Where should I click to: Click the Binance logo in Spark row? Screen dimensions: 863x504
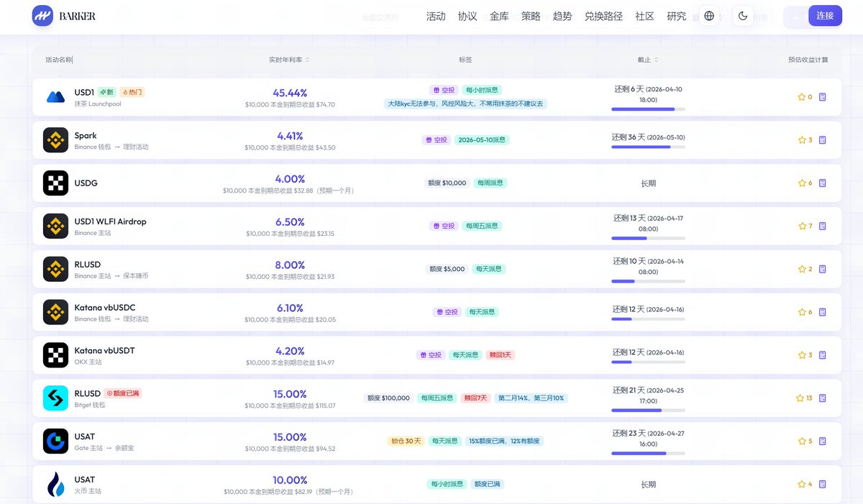(55, 139)
